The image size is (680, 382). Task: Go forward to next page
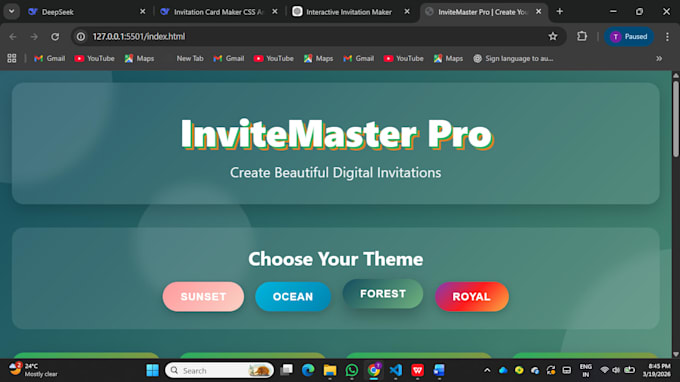[34, 36]
